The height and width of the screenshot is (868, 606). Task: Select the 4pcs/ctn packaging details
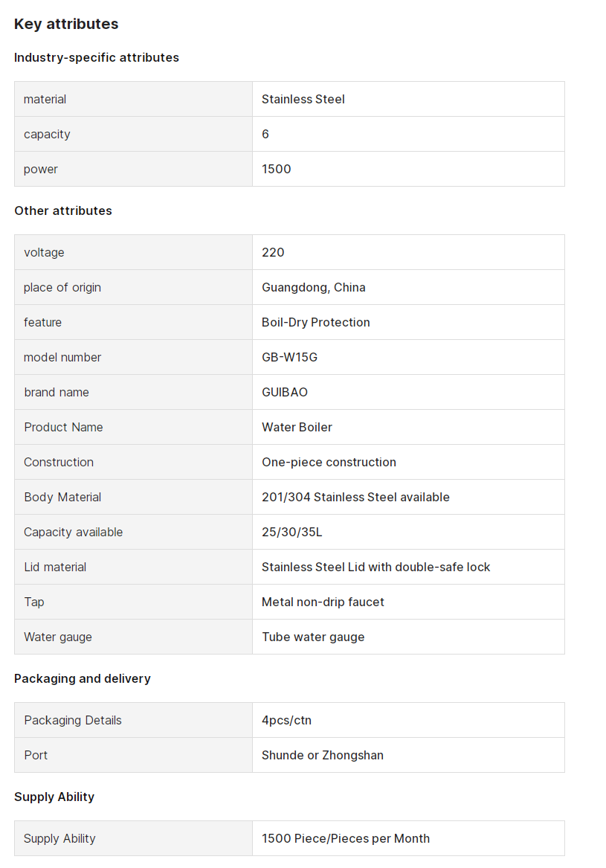point(286,720)
